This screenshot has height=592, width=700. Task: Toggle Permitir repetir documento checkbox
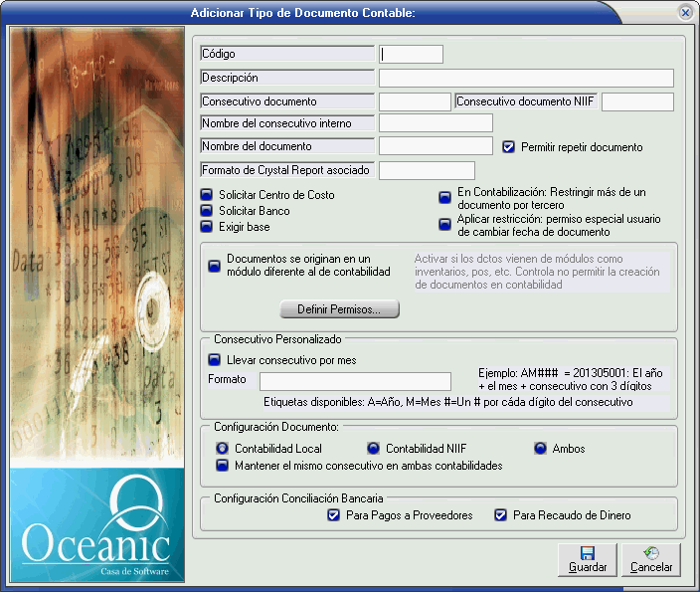click(509, 147)
